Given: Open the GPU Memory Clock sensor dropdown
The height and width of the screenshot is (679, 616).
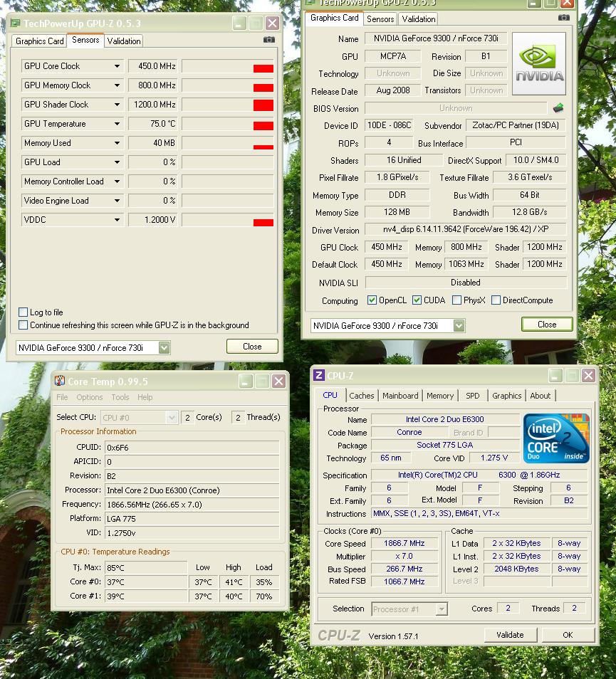Looking at the screenshot, I should pos(117,85).
